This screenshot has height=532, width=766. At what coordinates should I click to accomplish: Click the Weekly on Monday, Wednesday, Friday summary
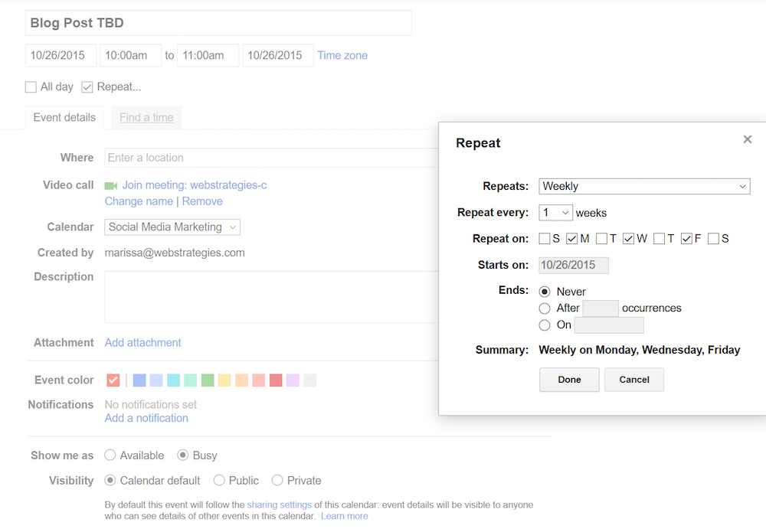click(640, 350)
